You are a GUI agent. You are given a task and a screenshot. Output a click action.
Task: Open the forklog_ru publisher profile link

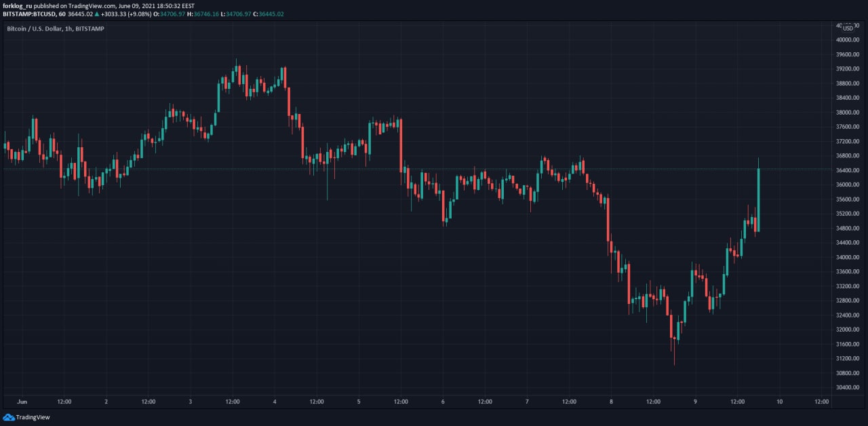pos(18,5)
